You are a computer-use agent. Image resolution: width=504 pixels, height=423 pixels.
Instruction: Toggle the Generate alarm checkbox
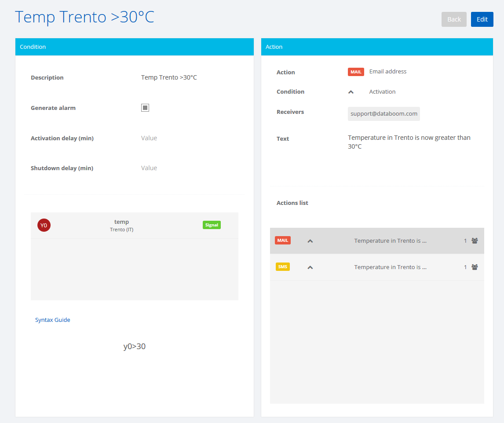(145, 108)
